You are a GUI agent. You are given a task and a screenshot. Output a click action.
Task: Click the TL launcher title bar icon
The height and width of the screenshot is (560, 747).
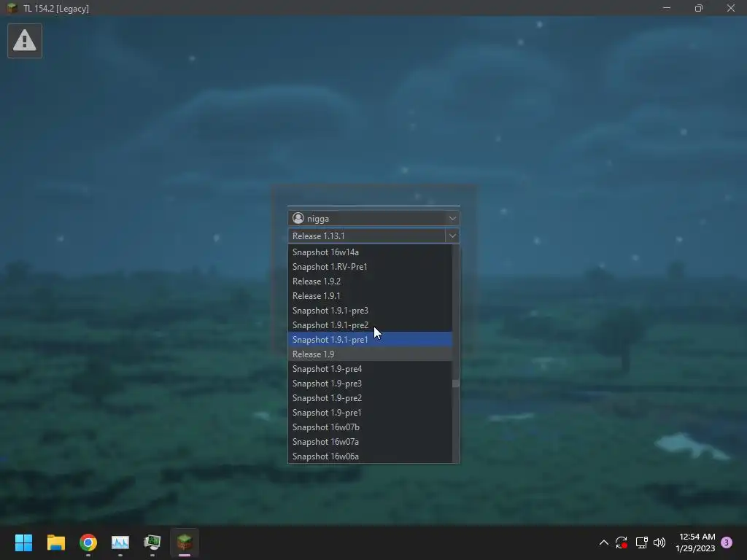click(12, 8)
